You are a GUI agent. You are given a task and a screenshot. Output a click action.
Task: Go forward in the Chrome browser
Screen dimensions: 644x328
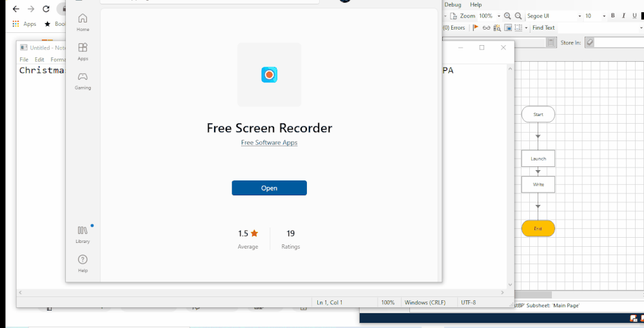click(x=31, y=9)
